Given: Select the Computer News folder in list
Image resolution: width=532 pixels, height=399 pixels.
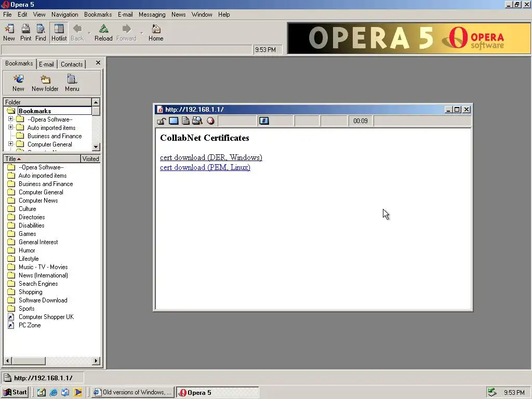Looking at the screenshot, I should point(38,201).
